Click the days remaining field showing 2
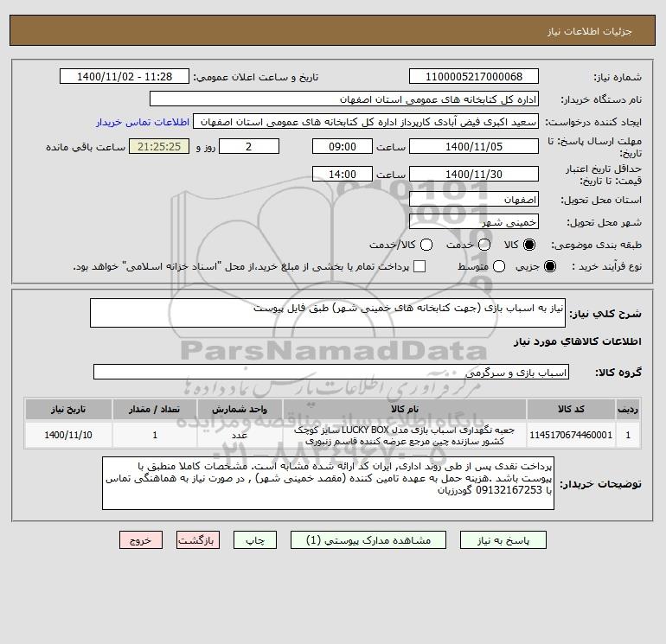This screenshot has height=644, width=666. point(249,146)
